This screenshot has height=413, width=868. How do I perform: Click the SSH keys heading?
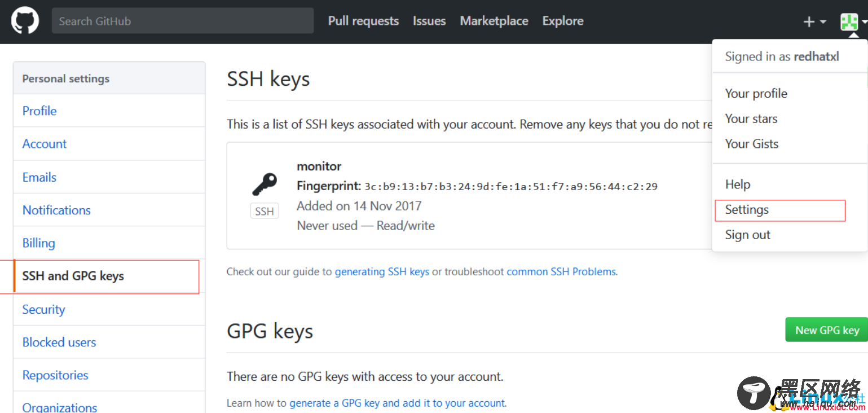pyautogui.click(x=268, y=78)
